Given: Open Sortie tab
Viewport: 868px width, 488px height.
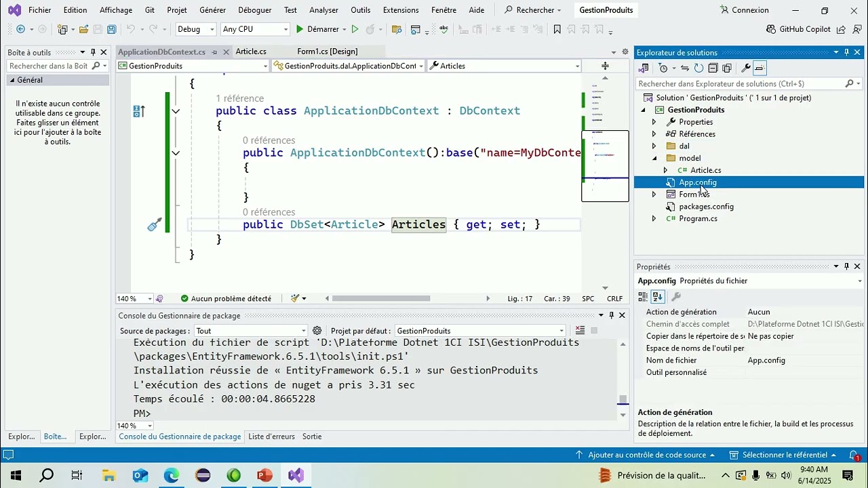Looking at the screenshot, I should [312, 436].
